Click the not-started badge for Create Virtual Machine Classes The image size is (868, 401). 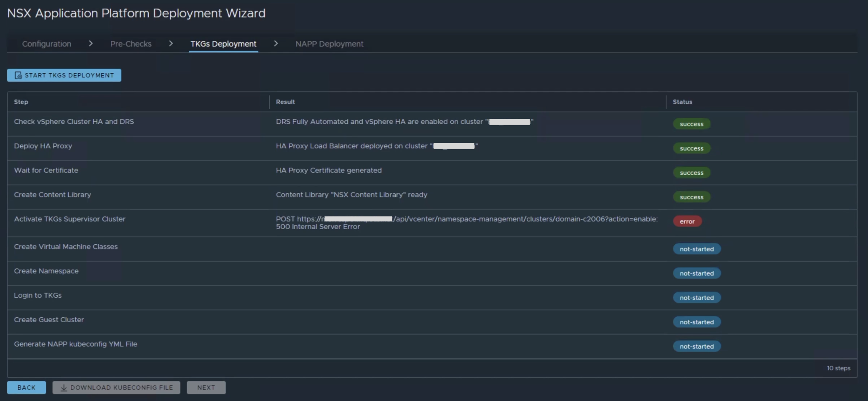click(x=697, y=249)
